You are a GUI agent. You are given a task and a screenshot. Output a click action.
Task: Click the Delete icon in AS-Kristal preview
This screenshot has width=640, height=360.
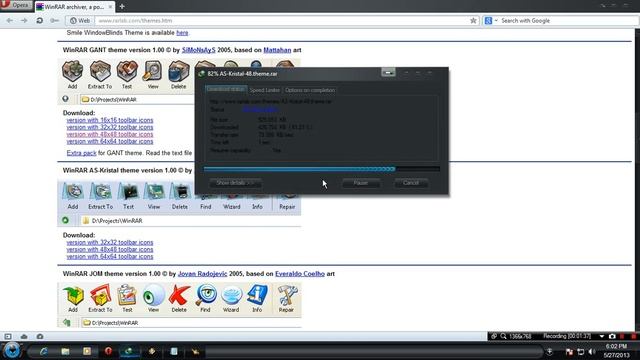(180, 191)
